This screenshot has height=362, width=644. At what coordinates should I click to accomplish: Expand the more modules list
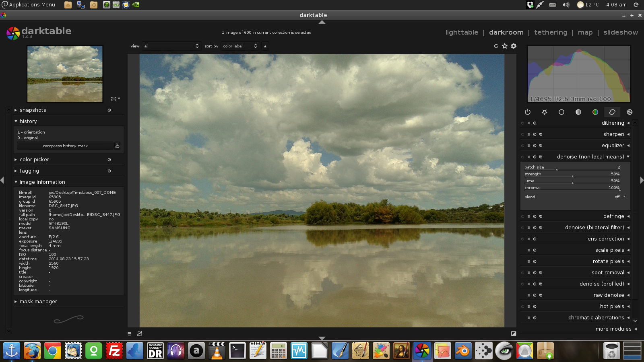(x=616, y=329)
